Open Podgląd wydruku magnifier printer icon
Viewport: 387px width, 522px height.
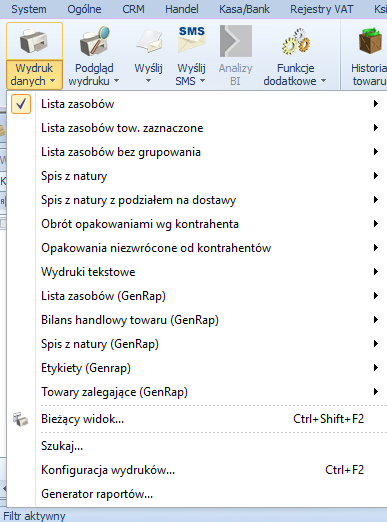click(x=94, y=41)
